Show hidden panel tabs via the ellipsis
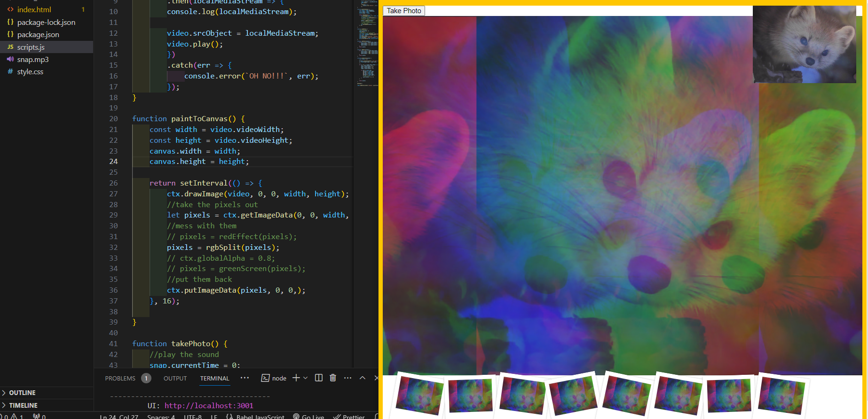This screenshot has height=419, width=868. [x=245, y=378]
